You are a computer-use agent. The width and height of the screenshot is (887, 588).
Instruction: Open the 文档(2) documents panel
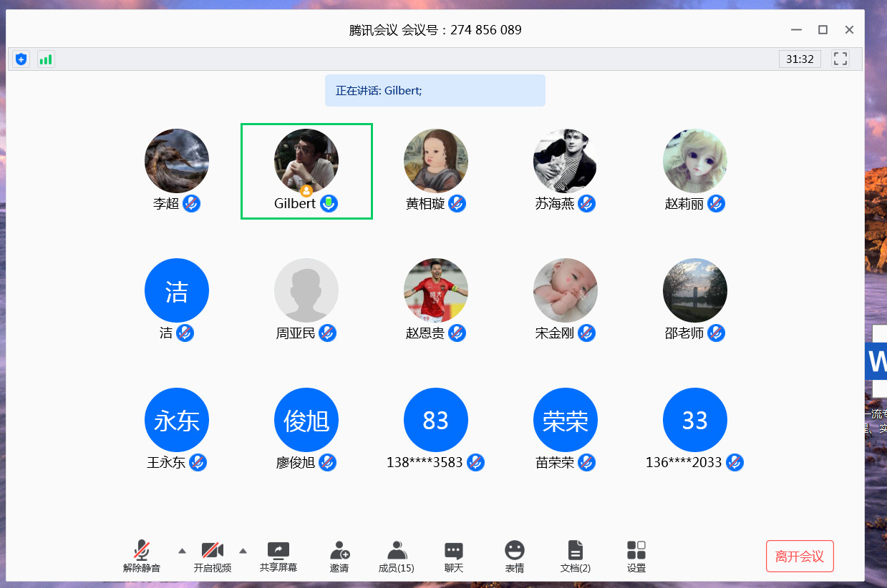pos(575,557)
